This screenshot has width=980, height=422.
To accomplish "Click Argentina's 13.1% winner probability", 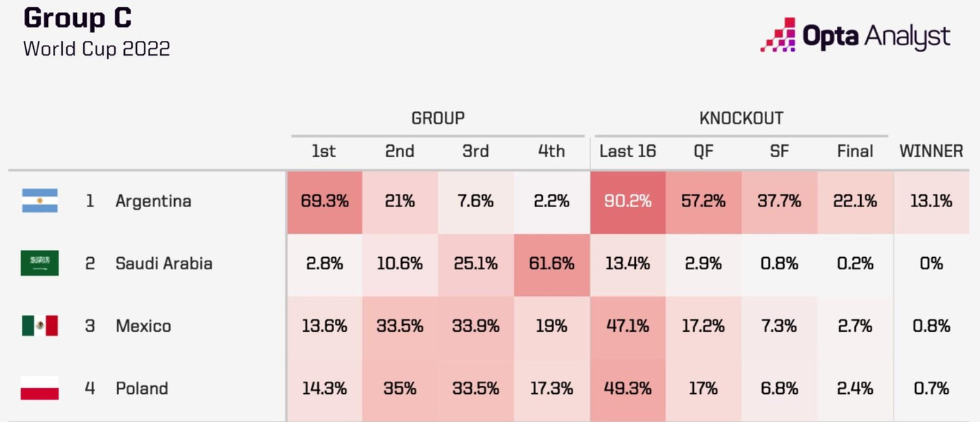I will (931, 201).
